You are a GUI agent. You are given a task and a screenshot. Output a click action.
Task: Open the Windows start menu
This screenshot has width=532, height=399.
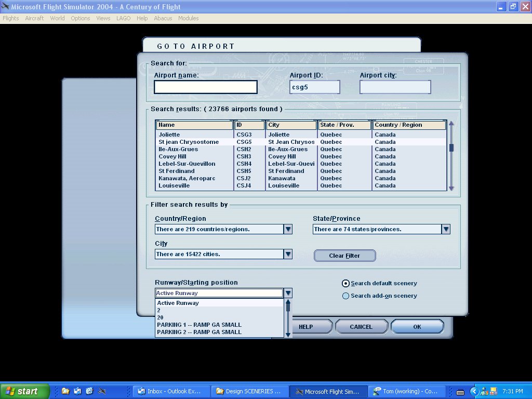click(25, 391)
